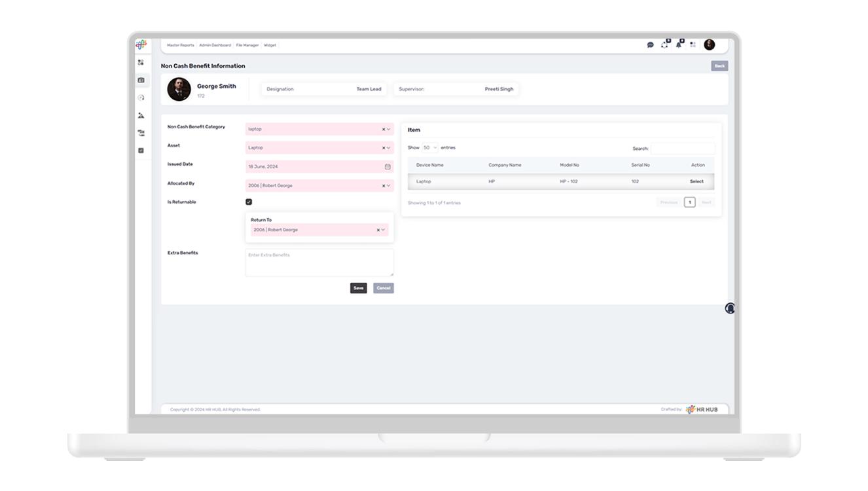This screenshot has width=868, height=491.
Task: Open the Return To dropdown
Action: point(384,230)
